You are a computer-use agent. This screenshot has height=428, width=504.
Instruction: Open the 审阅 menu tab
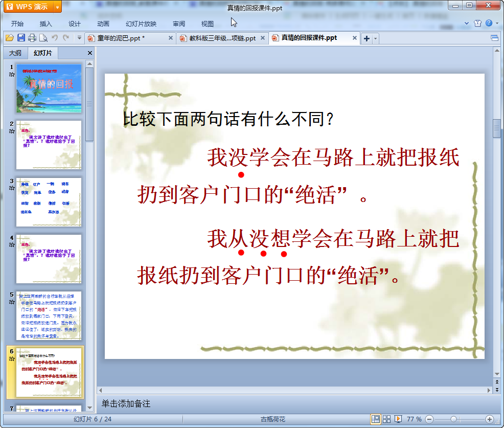[179, 24]
